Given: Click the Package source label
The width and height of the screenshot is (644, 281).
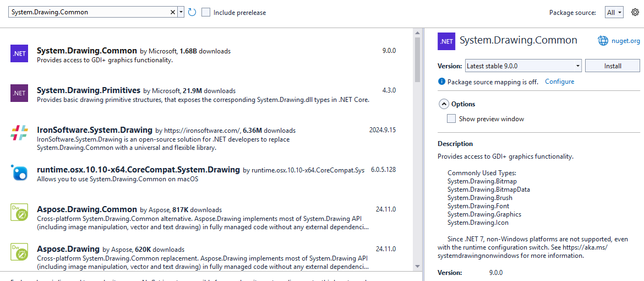Looking at the screenshot, I should click(572, 12).
